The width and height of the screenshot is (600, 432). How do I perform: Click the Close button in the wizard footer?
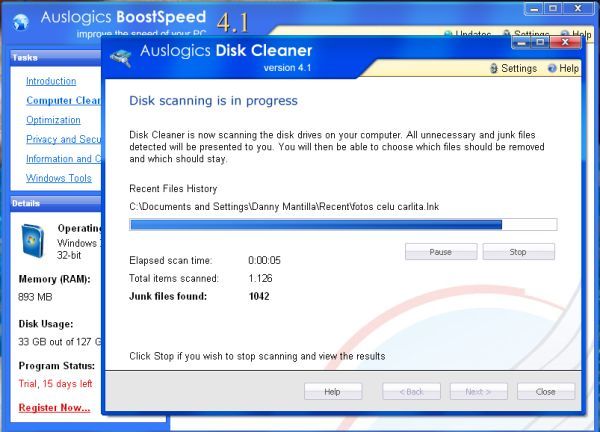546,391
